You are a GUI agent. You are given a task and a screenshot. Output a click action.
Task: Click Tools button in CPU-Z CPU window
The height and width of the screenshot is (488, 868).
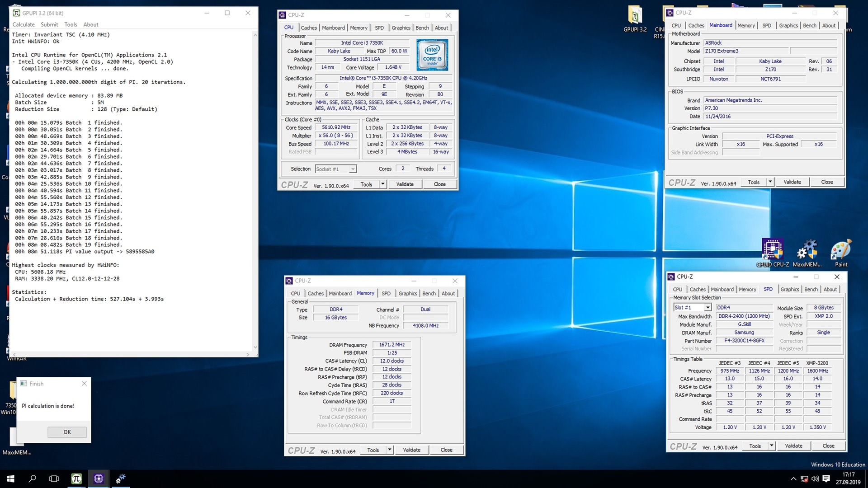click(x=366, y=184)
